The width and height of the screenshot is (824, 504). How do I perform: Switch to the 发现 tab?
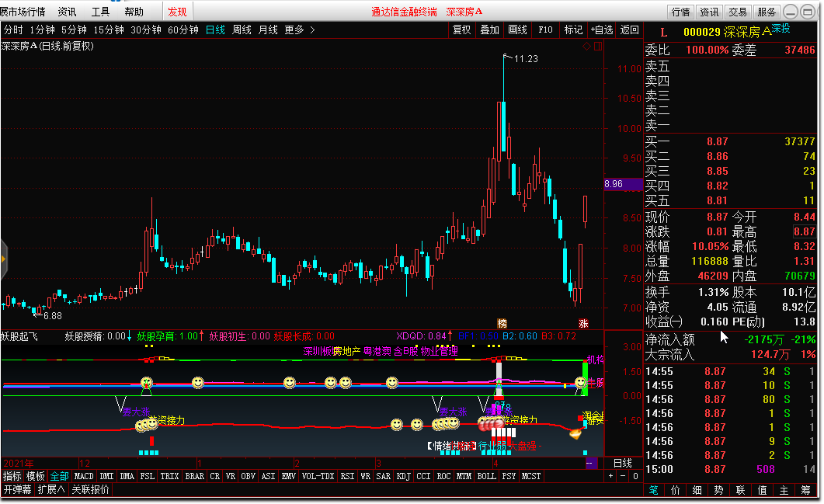(177, 12)
